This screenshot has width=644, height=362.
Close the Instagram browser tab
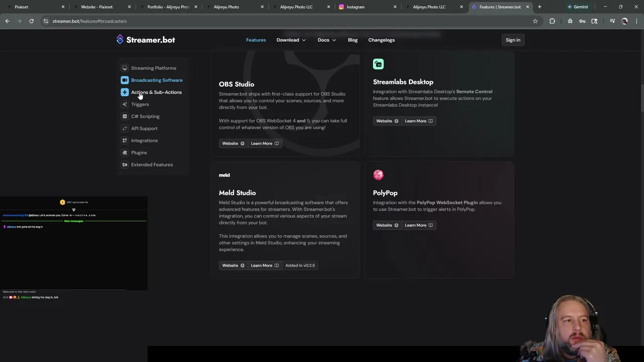[395, 7]
